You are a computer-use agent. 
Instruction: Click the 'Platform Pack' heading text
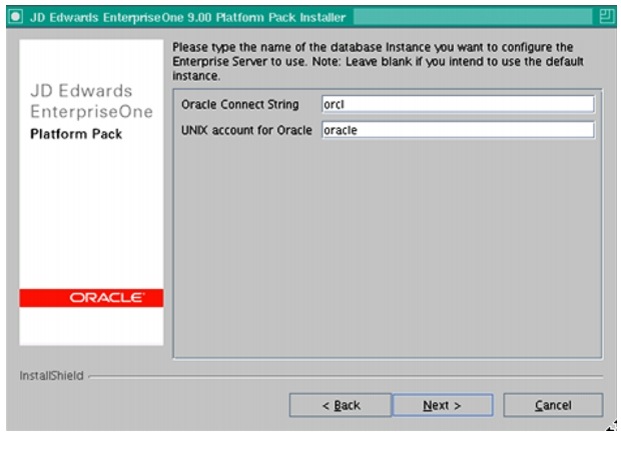(76, 134)
